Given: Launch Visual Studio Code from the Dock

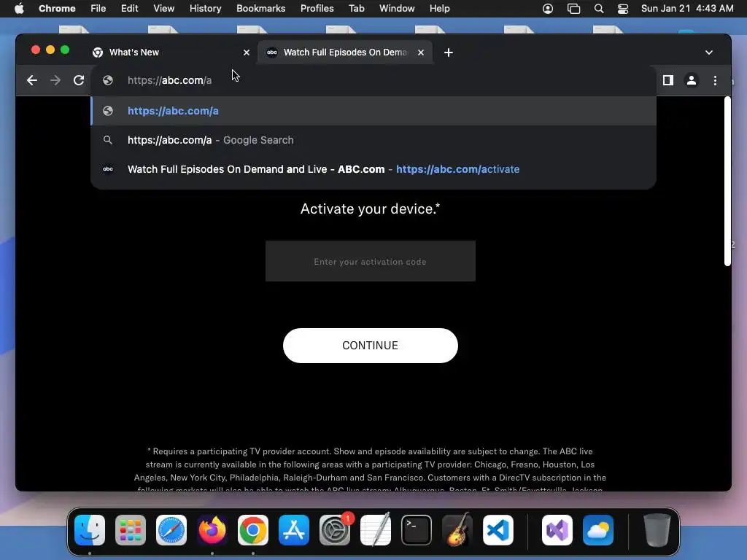Looking at the screenshot, I should pos(498,530).
